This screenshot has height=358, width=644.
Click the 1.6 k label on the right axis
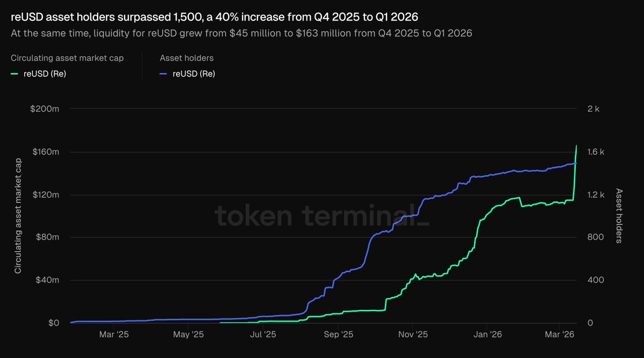pos(596,152)
